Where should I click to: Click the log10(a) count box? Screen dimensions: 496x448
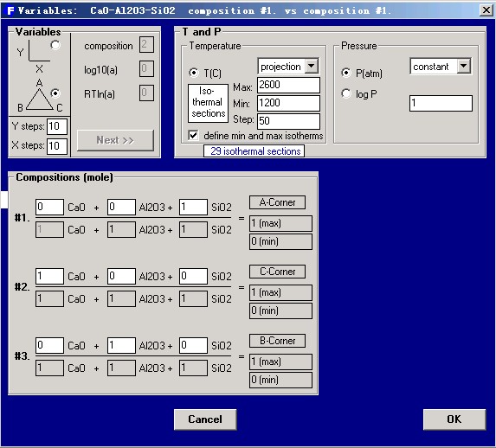(x=146, y=68)
